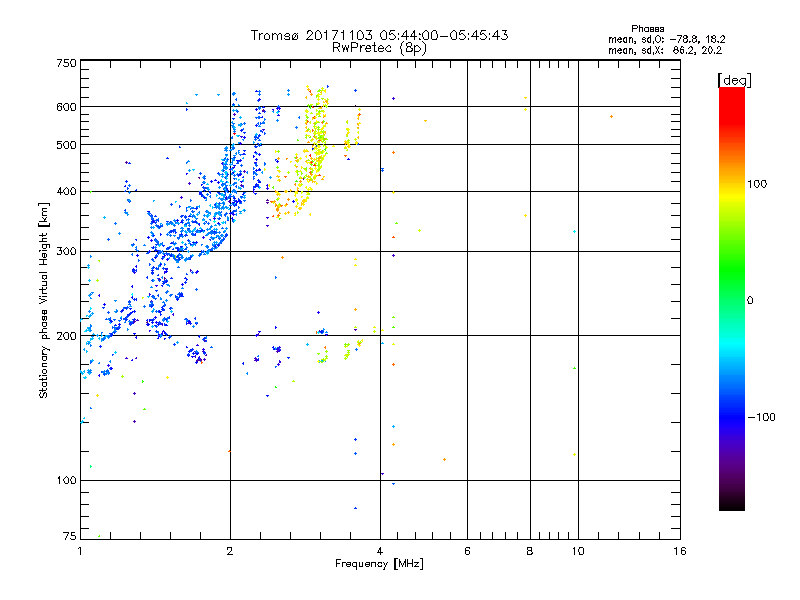Click the "Stationary phase Virtual Height [km]" axis title
Viewport: 800px width, 600px height.
[x=44, y=301]
